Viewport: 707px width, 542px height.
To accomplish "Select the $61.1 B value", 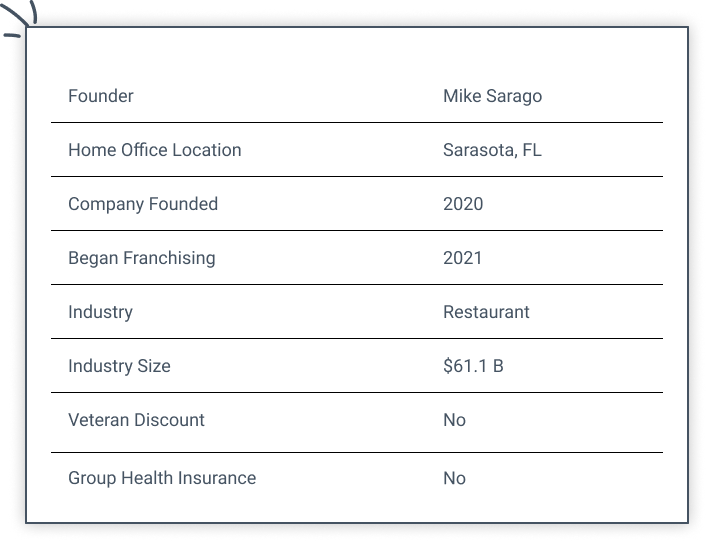I will click(473, 366).
